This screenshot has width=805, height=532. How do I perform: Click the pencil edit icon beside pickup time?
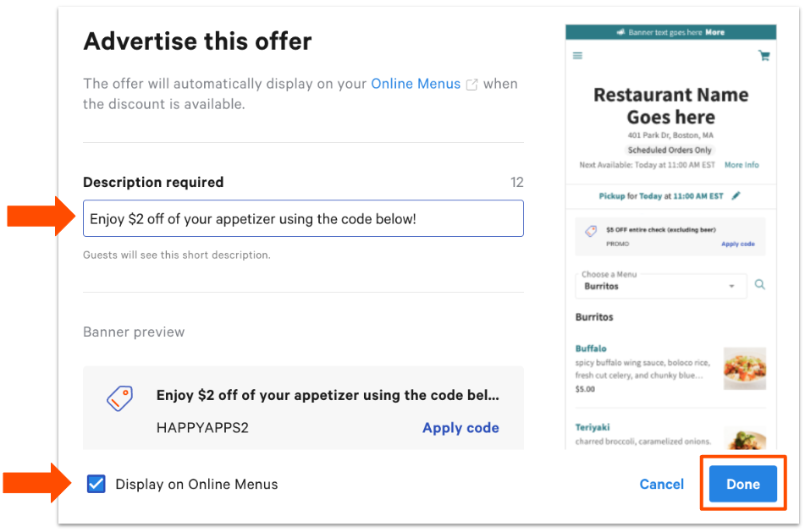[x=736, y=195]
